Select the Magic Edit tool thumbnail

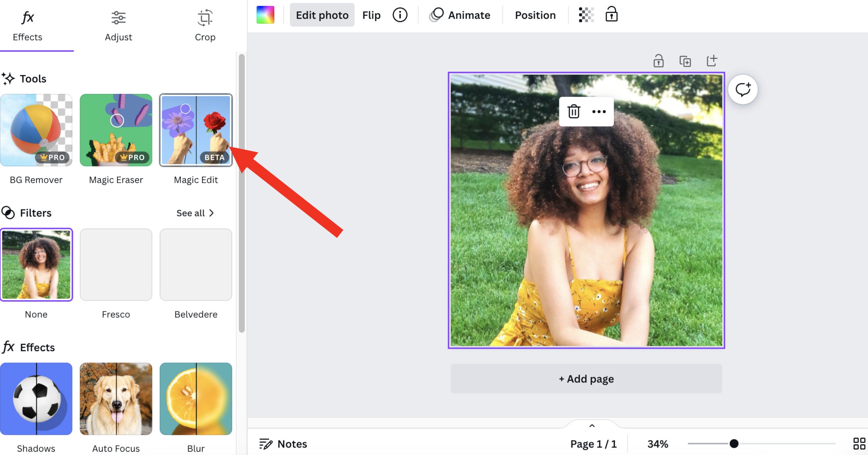196,130
